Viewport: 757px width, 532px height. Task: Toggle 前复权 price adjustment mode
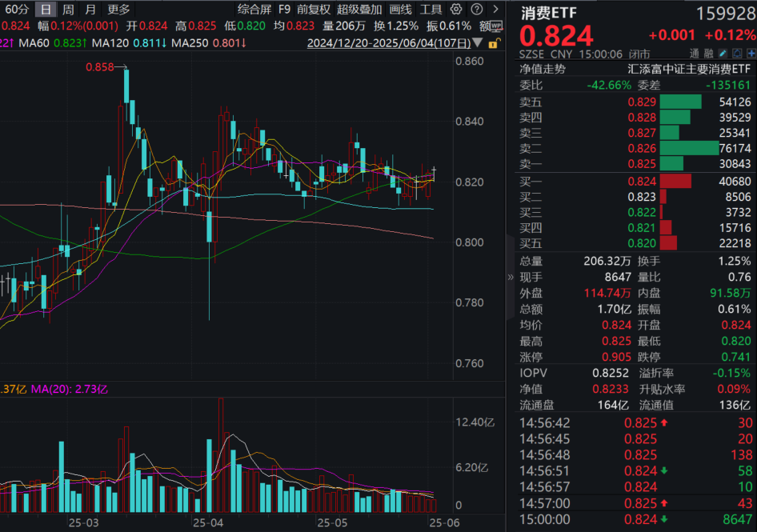(x=313, y=9)
